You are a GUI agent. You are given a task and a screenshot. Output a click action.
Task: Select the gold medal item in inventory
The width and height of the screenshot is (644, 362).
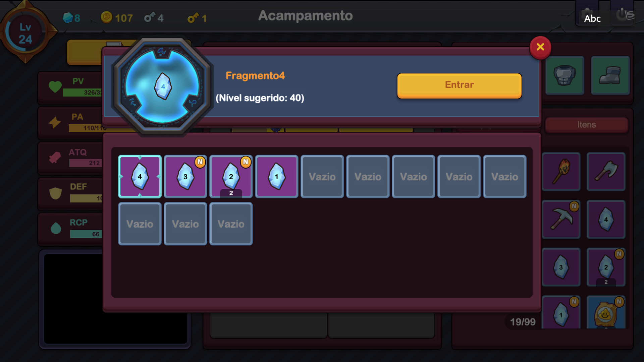(x=606, y=312)
